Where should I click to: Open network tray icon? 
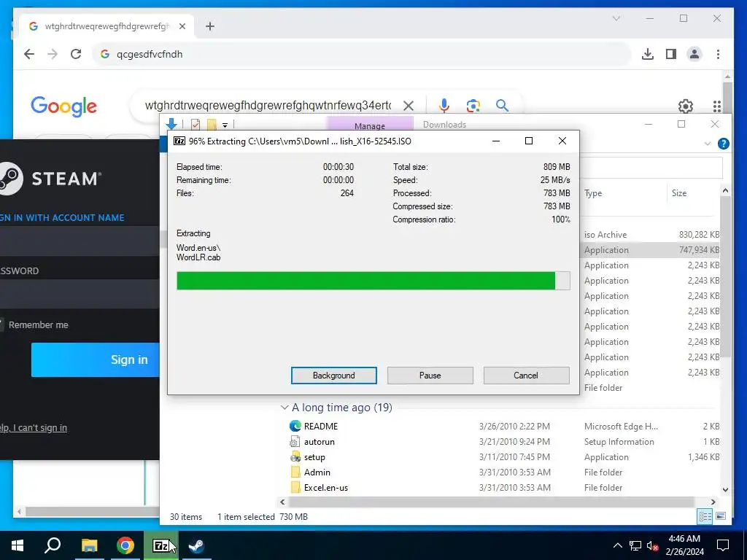(635, 545)
